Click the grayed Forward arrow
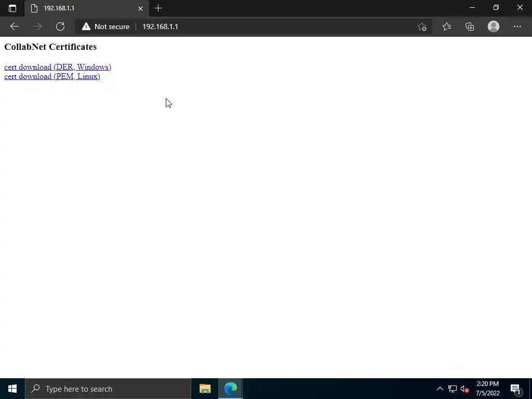This screenshot has height=399, width=532. point(37,26)
